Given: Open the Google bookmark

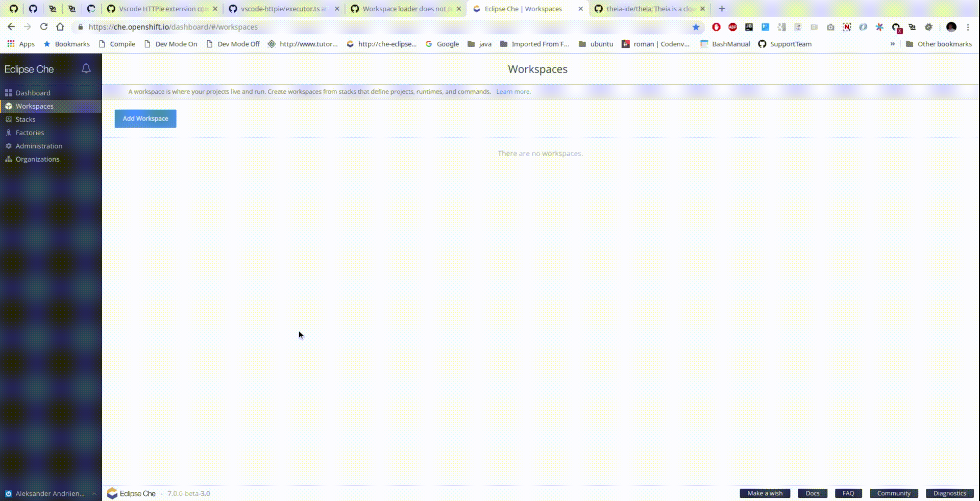Looking at the screenshot, I should pyautogui.click(x=442, y=44).
